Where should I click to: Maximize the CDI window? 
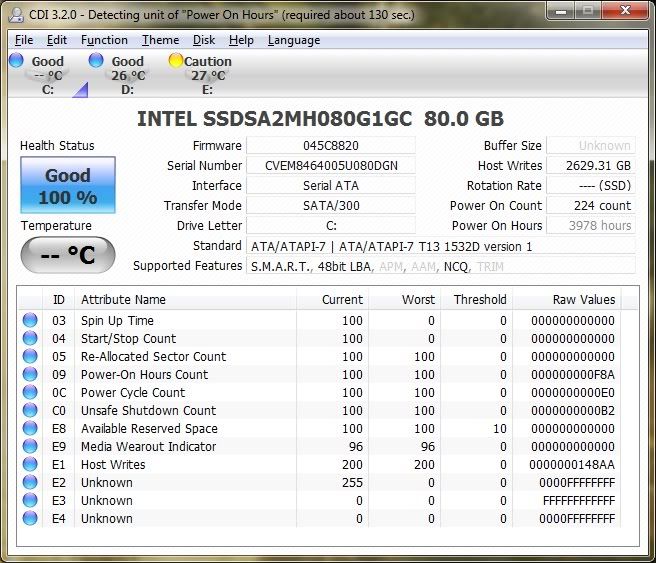pos(588,11)
